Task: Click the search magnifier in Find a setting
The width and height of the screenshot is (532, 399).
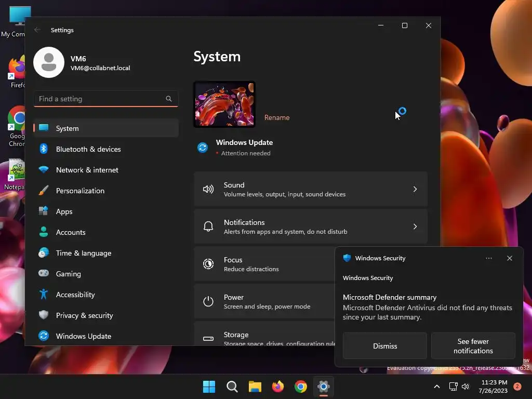Action: (x=169, y=99)
